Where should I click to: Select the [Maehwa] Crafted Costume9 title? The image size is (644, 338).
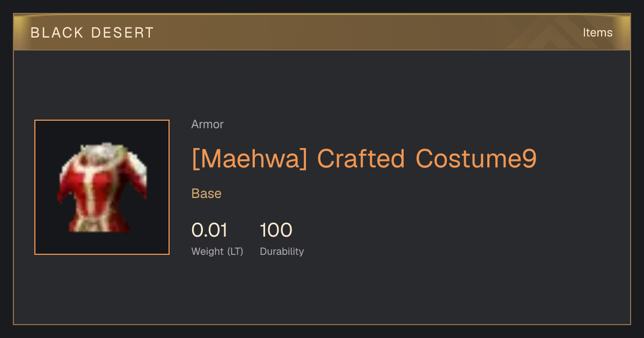[364, 159]
